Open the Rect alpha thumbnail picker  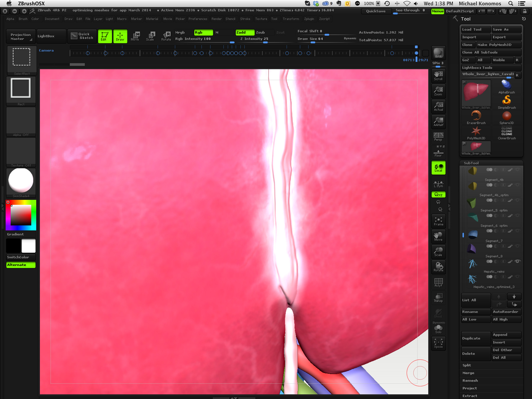(x=21, y=91)
